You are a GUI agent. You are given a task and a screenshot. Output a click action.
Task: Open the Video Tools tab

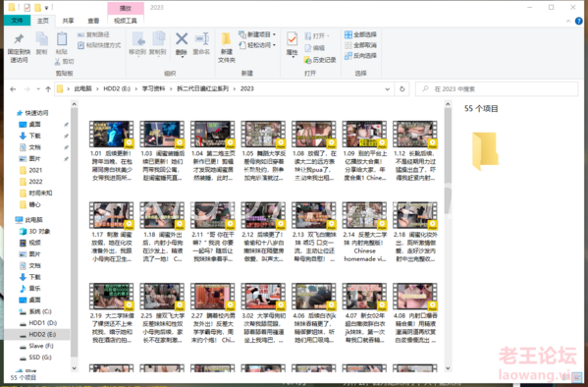pyautogui.click(x=126, y=21)
